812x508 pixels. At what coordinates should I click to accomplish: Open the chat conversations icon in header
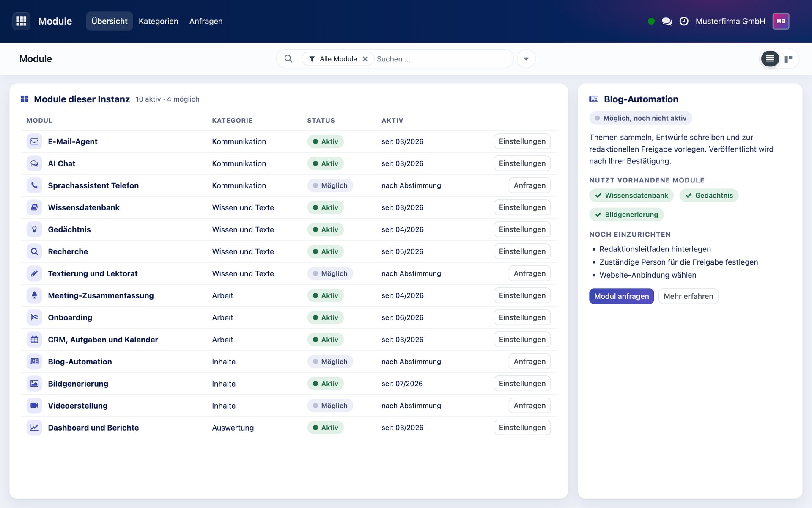(x=667, y=21)
